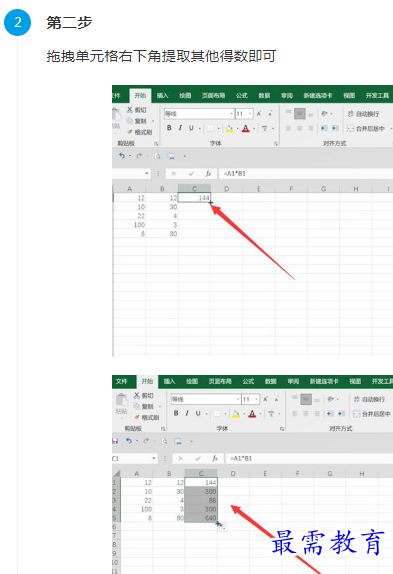Select 文件 tab in the second Excel image
Image resolution: width=393 pixels, height=574 pixels.
(x=121, y=381)
